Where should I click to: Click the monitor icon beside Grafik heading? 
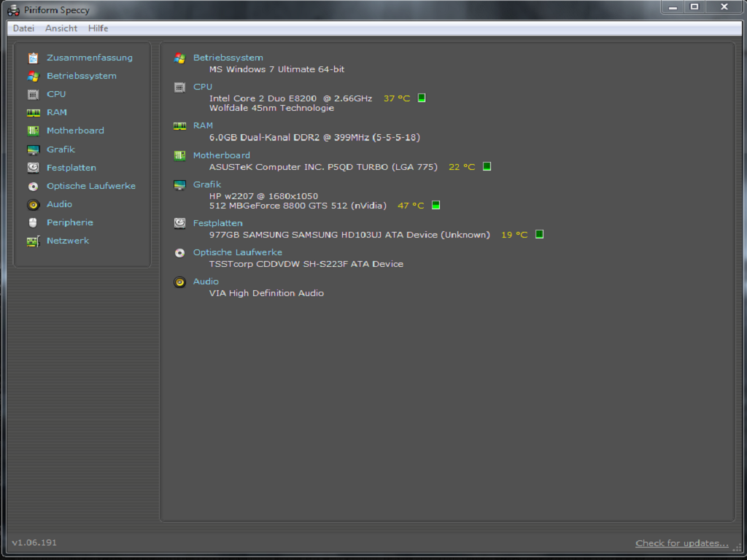coord(179,184)
